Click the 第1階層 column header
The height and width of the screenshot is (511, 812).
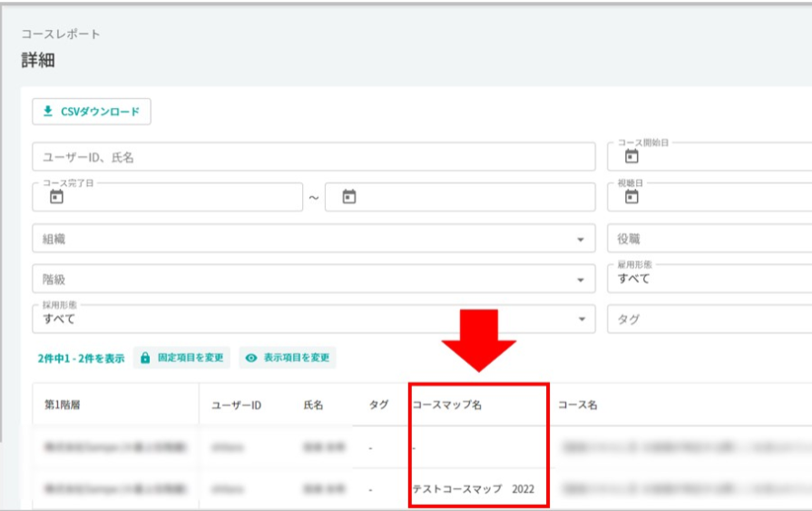point(62,405)
